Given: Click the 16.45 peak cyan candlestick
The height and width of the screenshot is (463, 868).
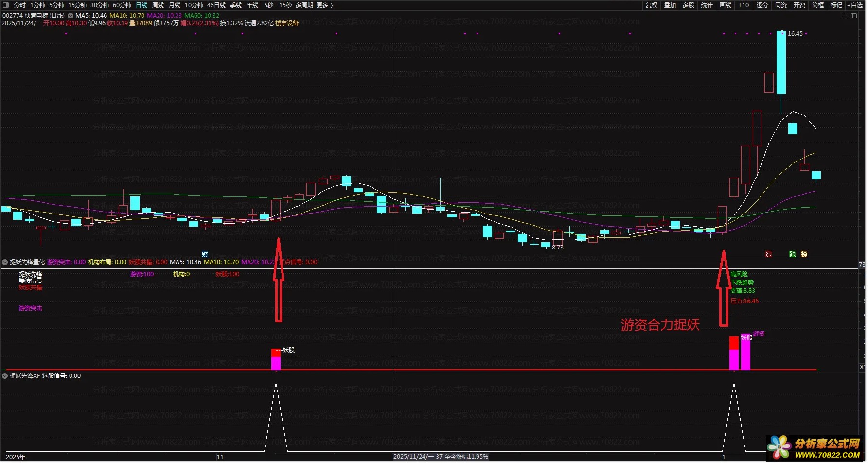Looking at the screenshot, I should click(781, 62).
